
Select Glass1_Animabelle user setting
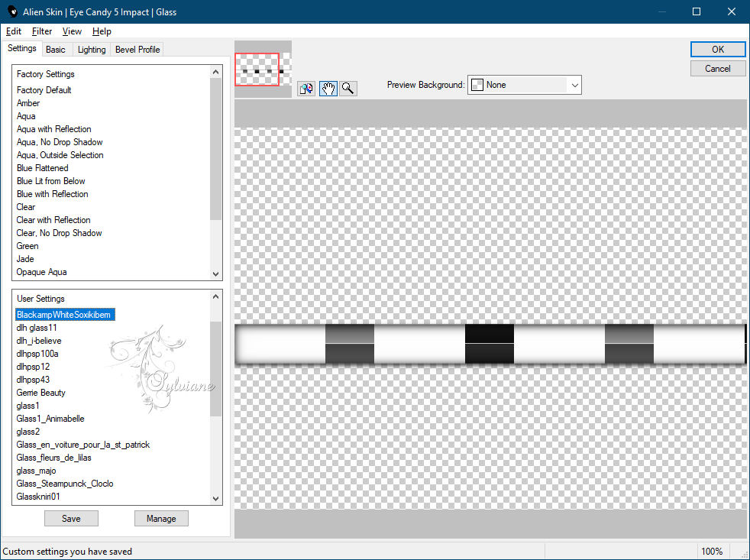click(x=50, y=419)
